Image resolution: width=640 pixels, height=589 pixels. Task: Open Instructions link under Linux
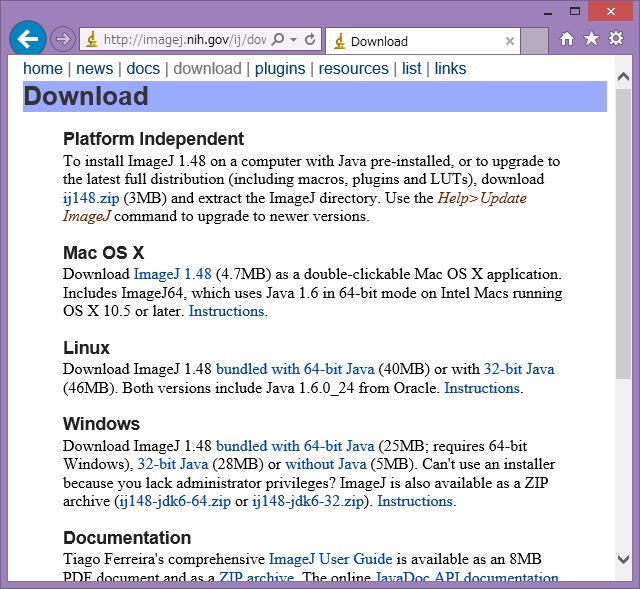click(x=482, y=388)
